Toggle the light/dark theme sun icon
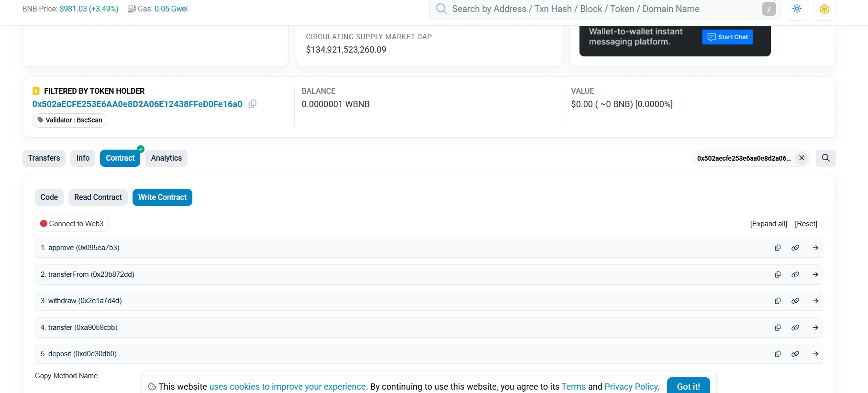The height and width of the screenshot is (393, 868). (797, 9)
